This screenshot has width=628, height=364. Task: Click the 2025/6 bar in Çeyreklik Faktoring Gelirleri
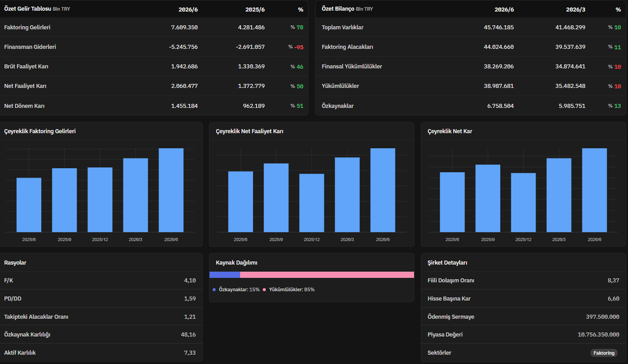pyautogui.click(x=29, y=205)
